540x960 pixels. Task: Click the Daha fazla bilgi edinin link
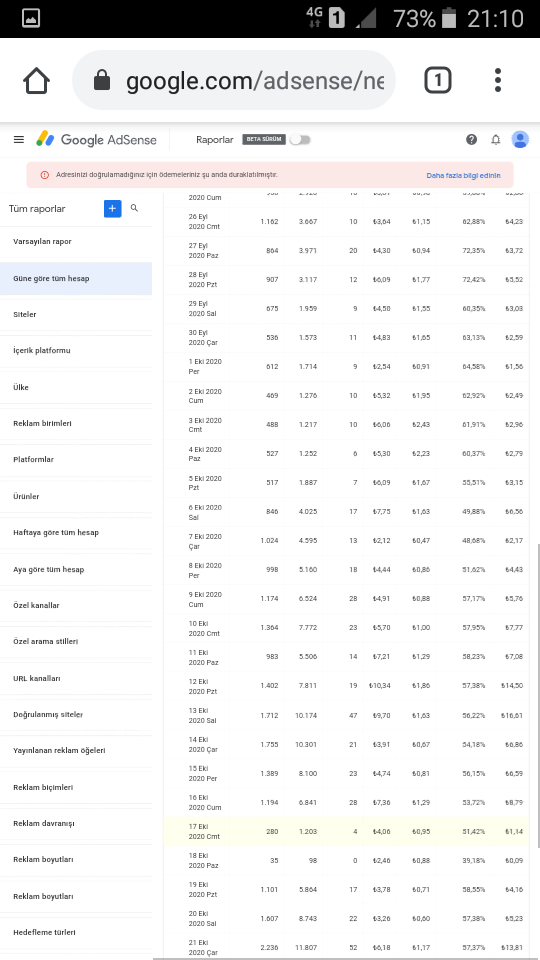[x=463, y=175]
